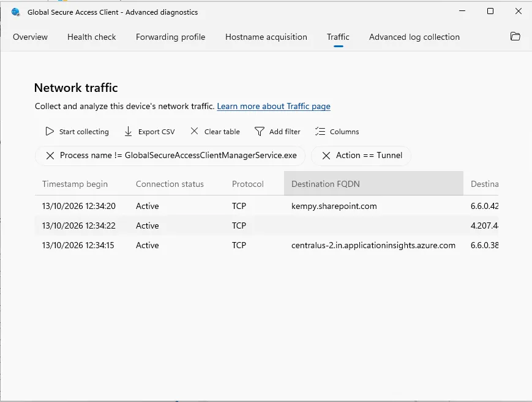The width and height of the screenshot is (532, 402).
Task: Click the Export CSV button label
Action: click(x=156, y=132)
